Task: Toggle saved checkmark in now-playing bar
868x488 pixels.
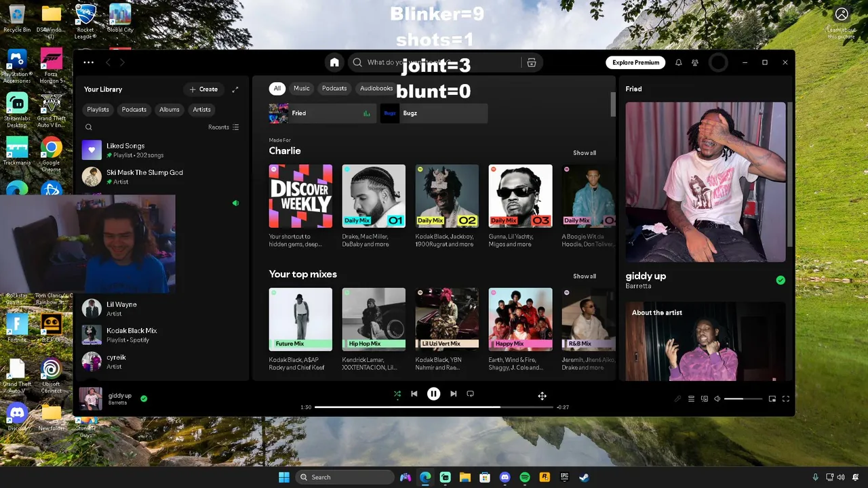Action: point(144,399)
